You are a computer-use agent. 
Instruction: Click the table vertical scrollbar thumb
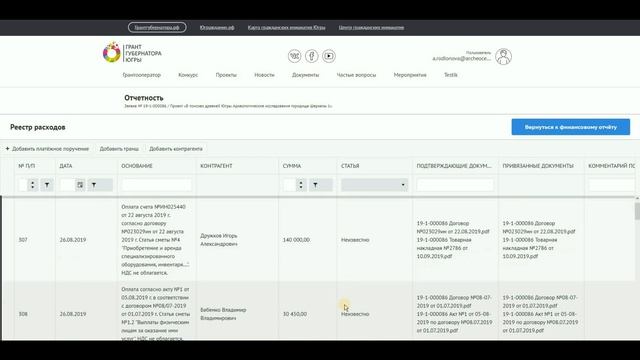(x=637, y=211)
